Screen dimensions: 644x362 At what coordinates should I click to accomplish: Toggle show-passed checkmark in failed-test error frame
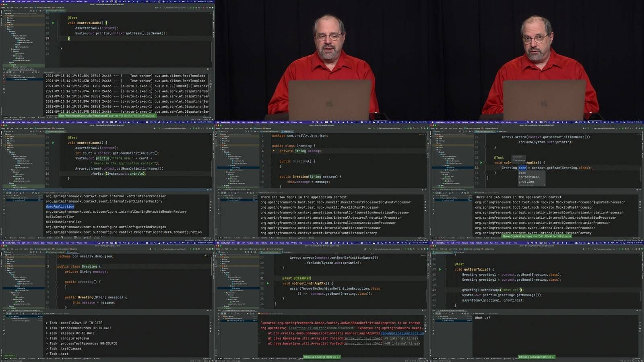pos(221,313)
